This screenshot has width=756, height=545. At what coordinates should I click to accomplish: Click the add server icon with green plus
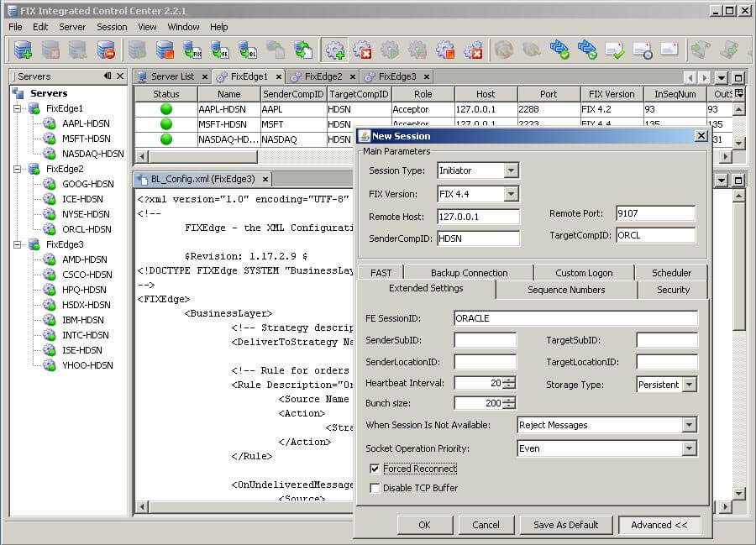point(23,50)
